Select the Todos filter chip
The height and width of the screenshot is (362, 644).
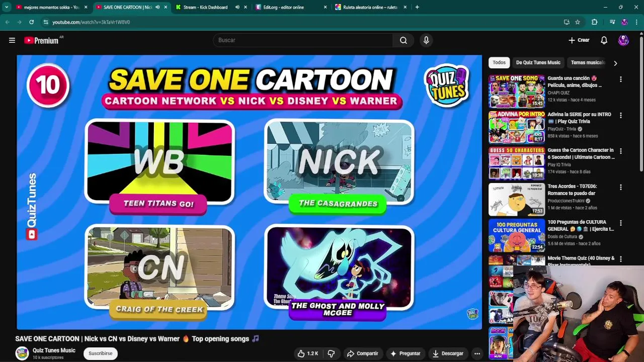(499, 62)
